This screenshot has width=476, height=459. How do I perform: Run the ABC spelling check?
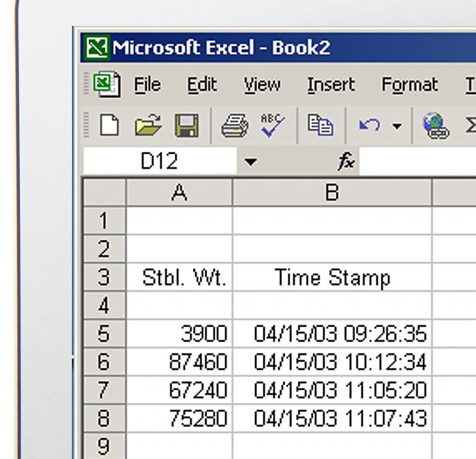tap(272, 126)
